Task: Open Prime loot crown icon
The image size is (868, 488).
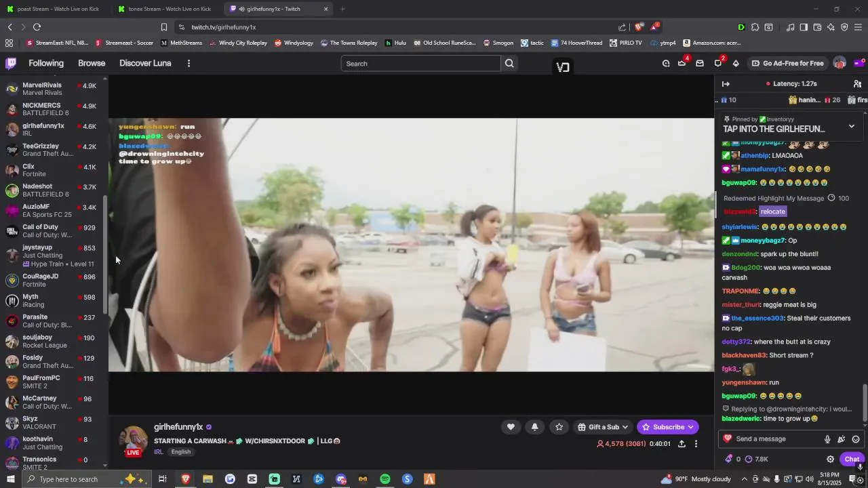Action: (682, 63)
